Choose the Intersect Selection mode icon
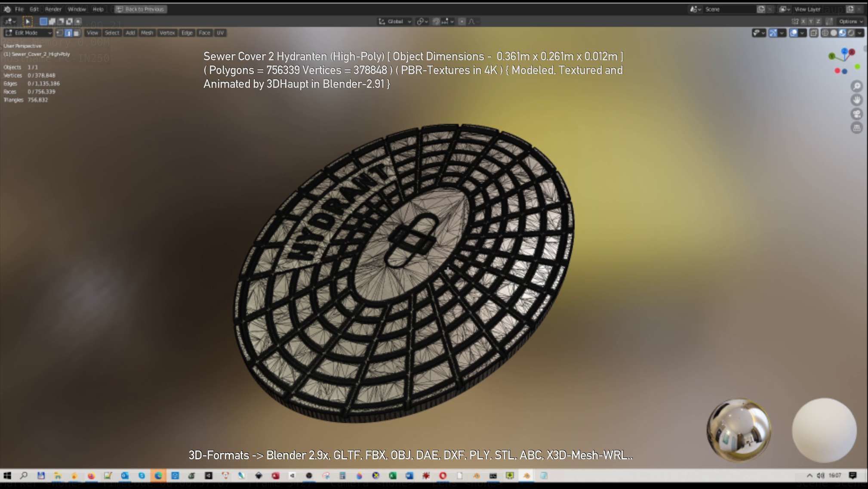Screen dimensions: 868x489 click(78, 21)
